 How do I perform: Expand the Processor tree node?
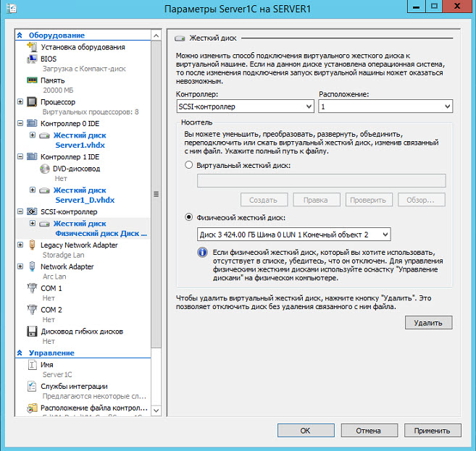coord(20,101)
